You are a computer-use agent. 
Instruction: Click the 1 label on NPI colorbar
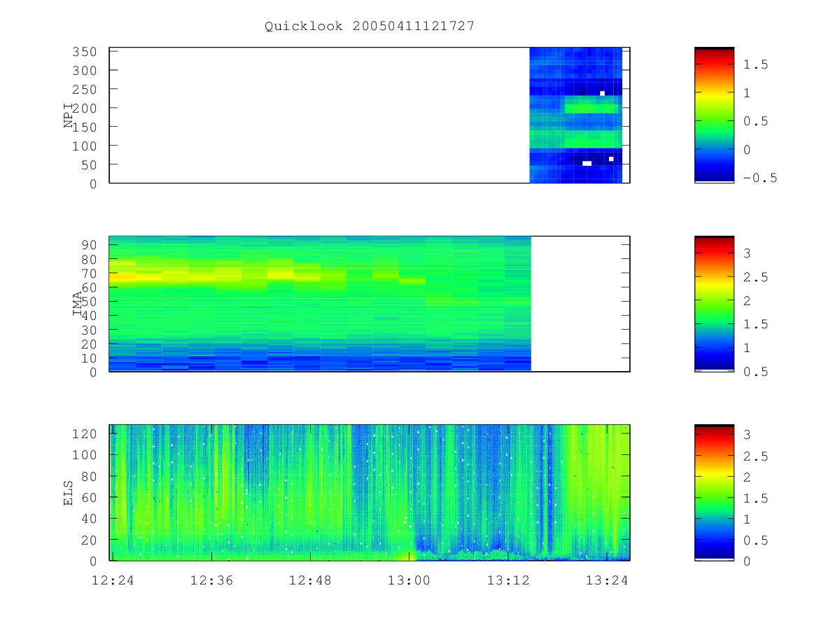748,93
